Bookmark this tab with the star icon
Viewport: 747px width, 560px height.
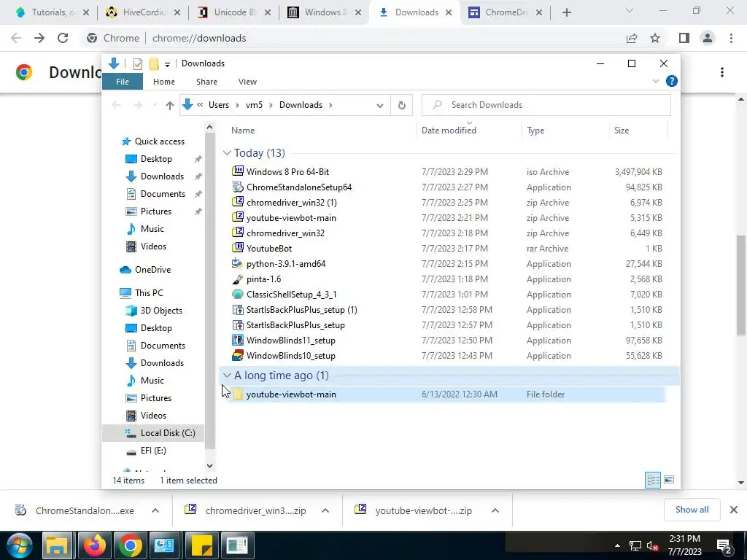tap(655, 38)
